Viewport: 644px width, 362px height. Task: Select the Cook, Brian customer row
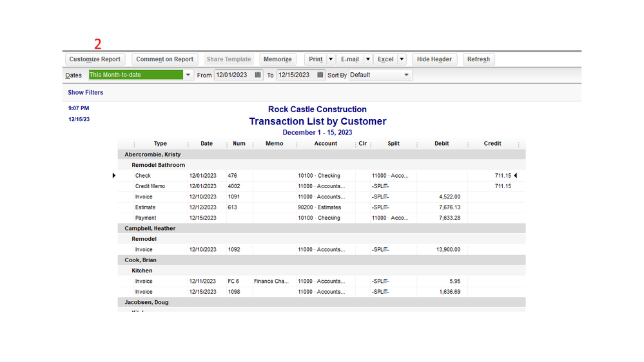[322, 260]
